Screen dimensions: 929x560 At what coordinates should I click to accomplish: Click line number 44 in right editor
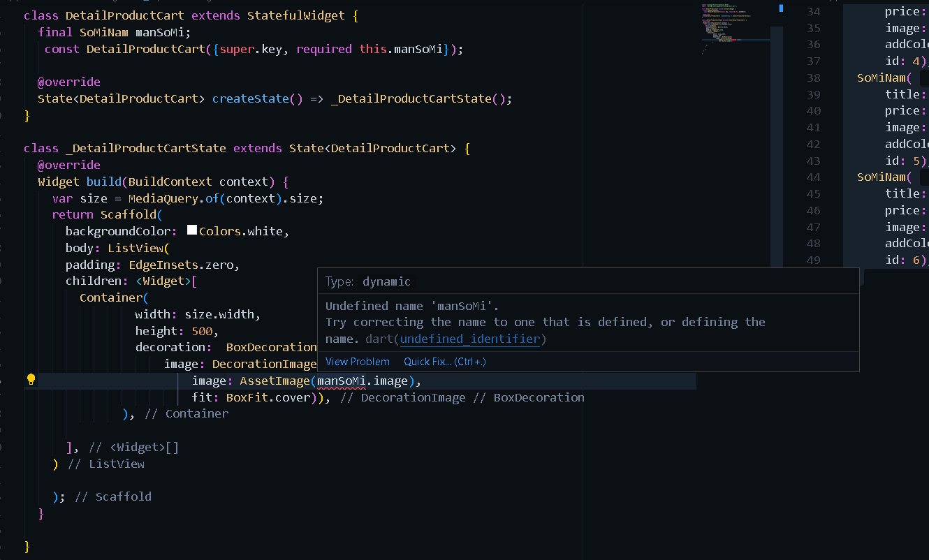(813, 177)
